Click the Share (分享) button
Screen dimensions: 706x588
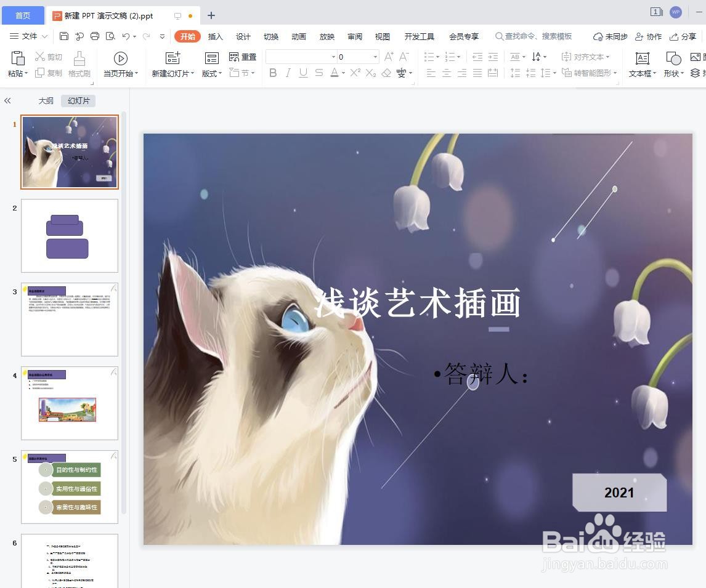tap(683, 36)
